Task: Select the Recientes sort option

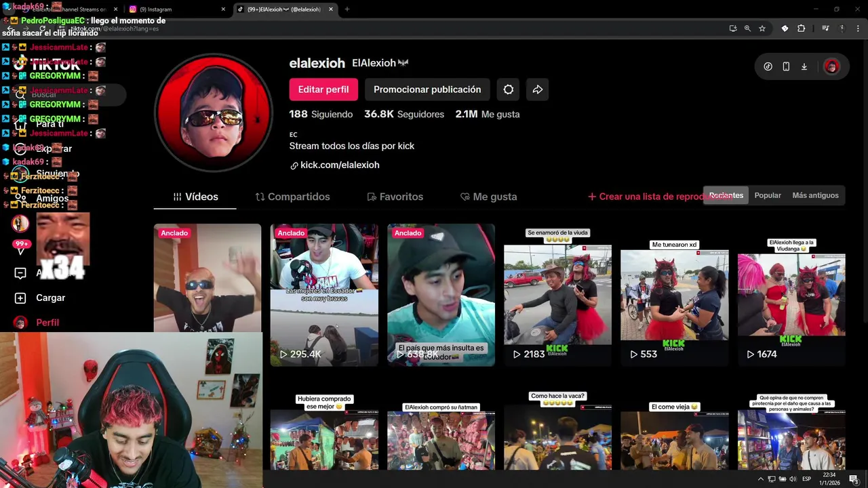Action: [x=726, y=195]
